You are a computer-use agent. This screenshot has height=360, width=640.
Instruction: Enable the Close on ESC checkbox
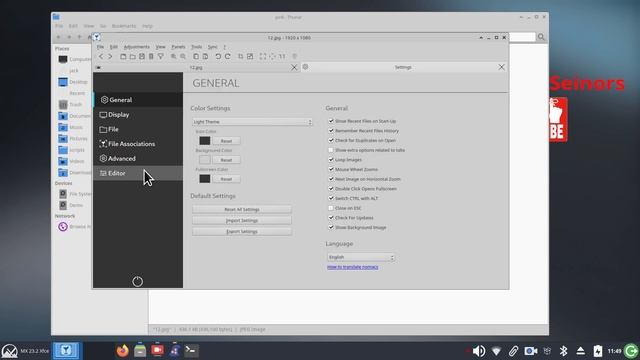(x=331, y=208)
